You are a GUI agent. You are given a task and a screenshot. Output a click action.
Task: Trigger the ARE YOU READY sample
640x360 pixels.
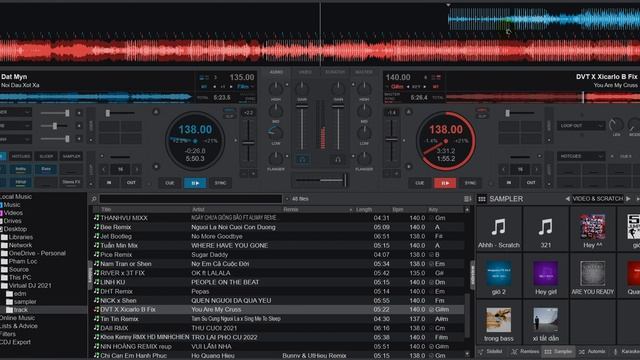coord(593,276)
